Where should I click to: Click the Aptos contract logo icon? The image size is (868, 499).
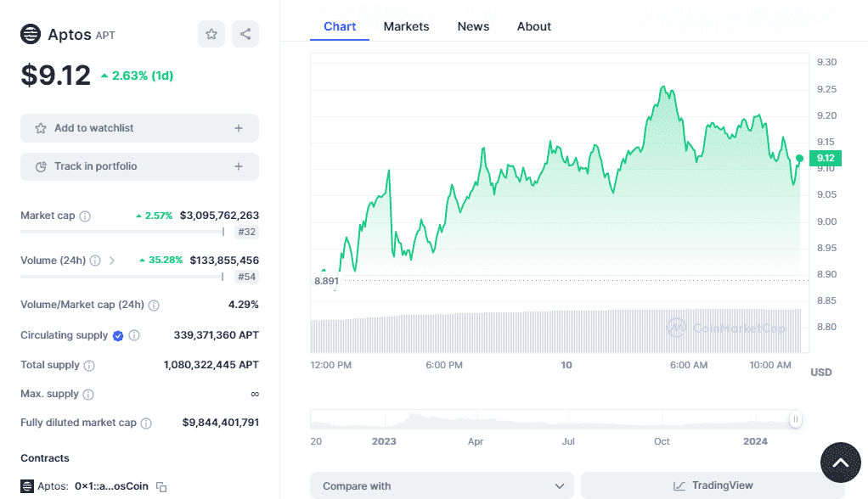click(27, 486)
